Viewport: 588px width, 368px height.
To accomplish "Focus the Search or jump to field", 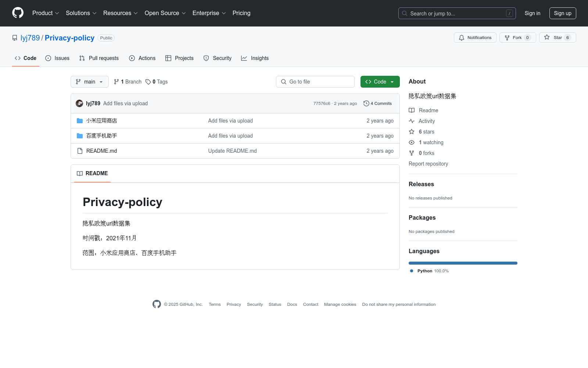I will click(457, 13).
